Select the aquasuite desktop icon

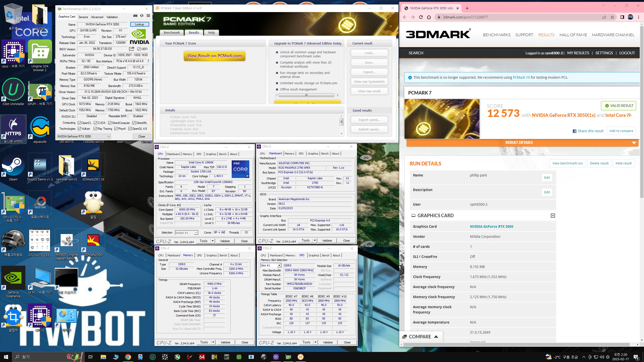(x=40, y=130)
